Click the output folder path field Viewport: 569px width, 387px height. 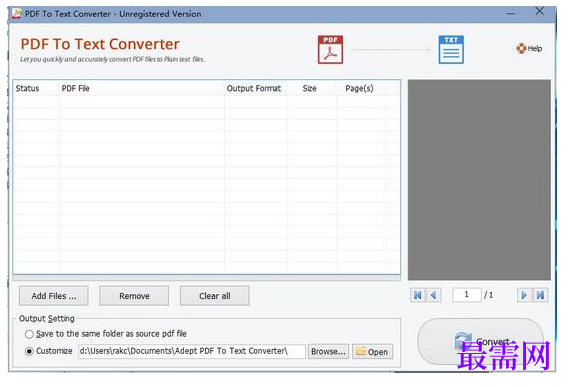[x=192, y=351]
